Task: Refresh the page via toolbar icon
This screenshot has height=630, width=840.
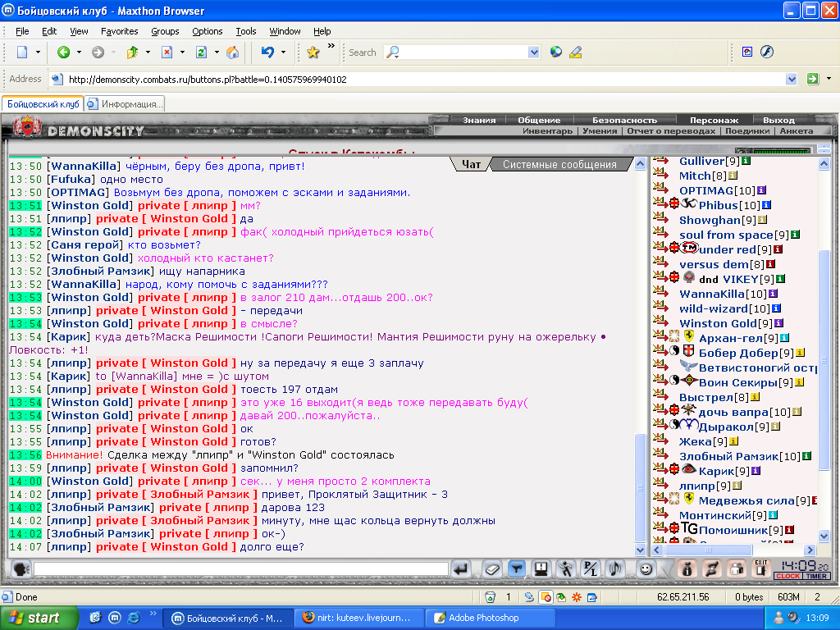Action: coord(202,52)
